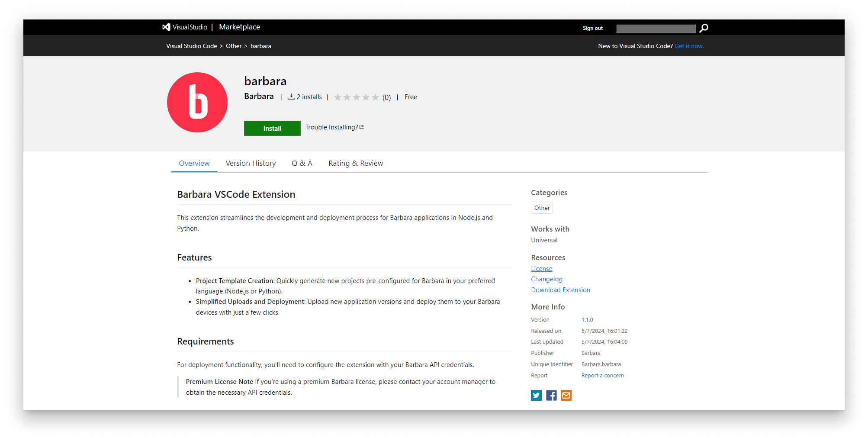The width and height of the screenshot is (868, 438).
Task: Click the Visual Studio logo in the header
Action: click(x=166, y=27)
